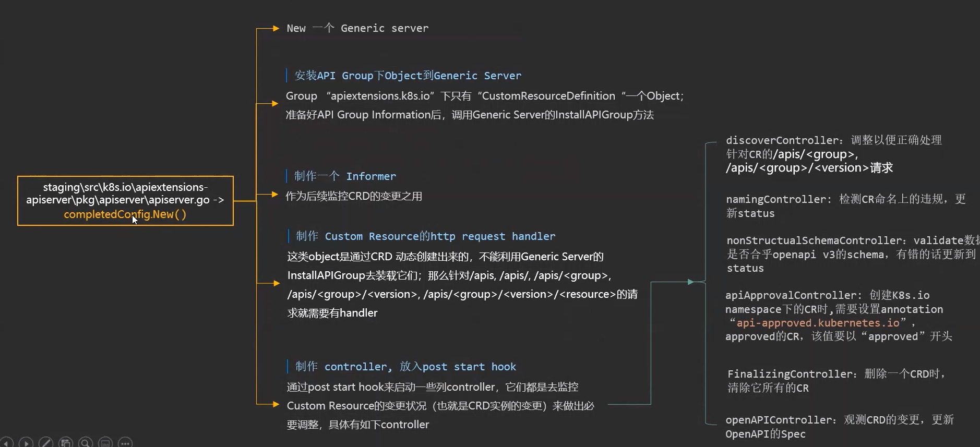Image resolution: width=980 pixels, height=447 pixels.
Task: Go to the previous slide with the back arrow
Action: pyautogui.click(x=6, y=443)
